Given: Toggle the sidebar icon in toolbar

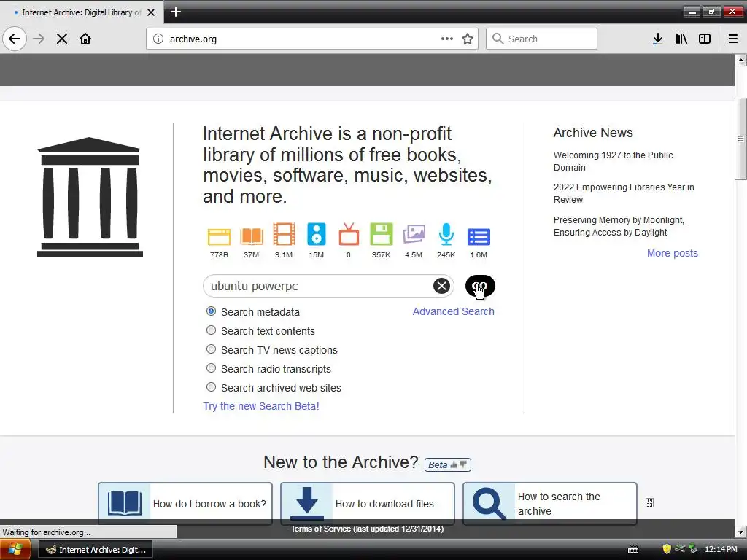Looking at the screenshot, I should [x=705, y=39].
